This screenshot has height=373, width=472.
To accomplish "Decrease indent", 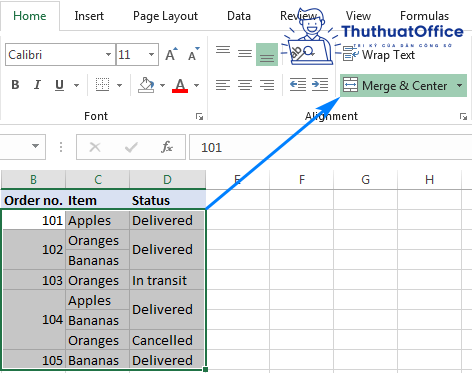I will point(298,85).
